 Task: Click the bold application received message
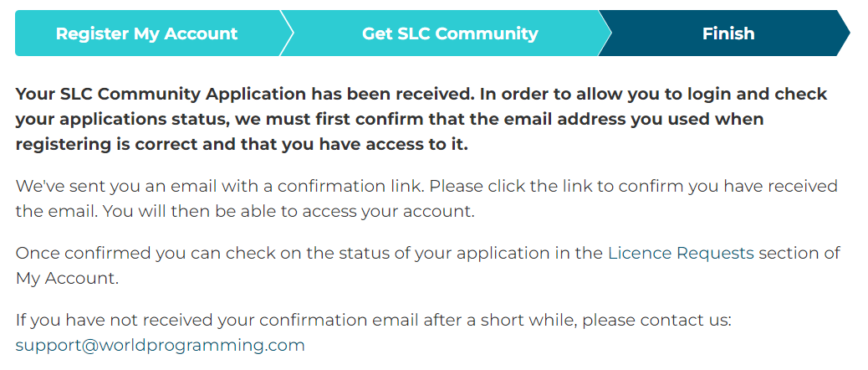(x=421, y=120)
